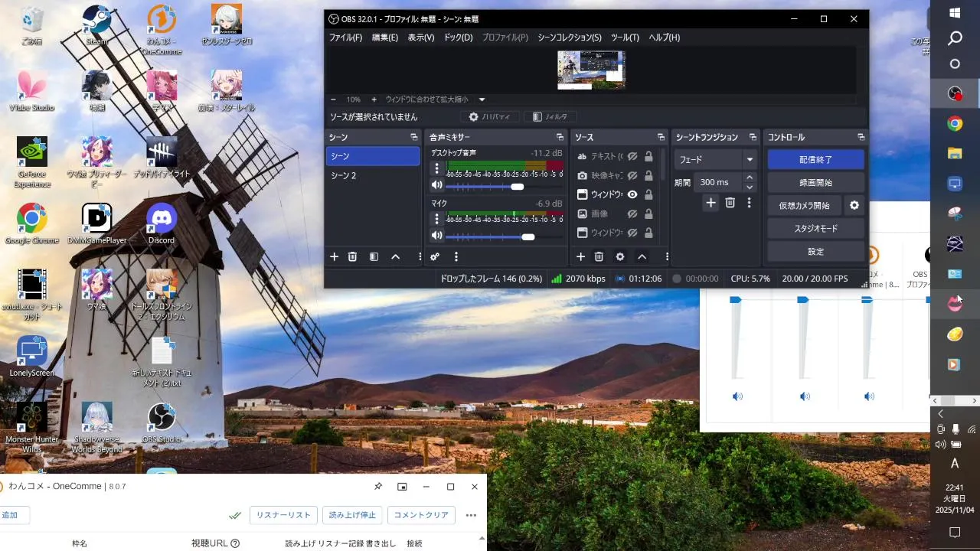The image size is (980, 551).
Task: Open ドック(D) menu
Action: pyautogui.click(x=459, y=37)
